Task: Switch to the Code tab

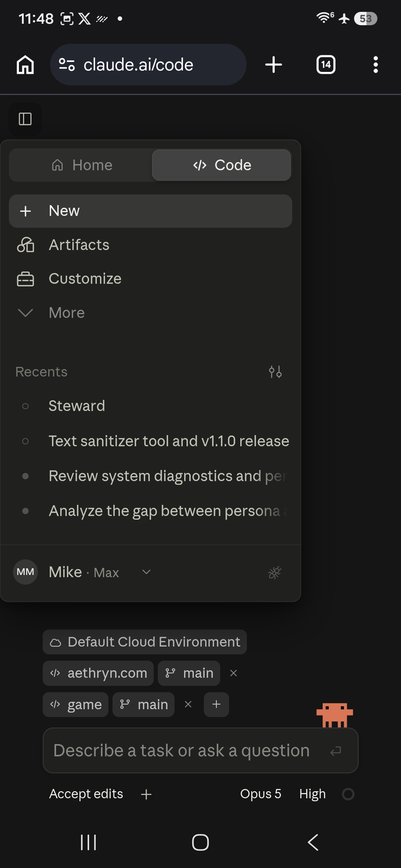Action: (222, 165)
